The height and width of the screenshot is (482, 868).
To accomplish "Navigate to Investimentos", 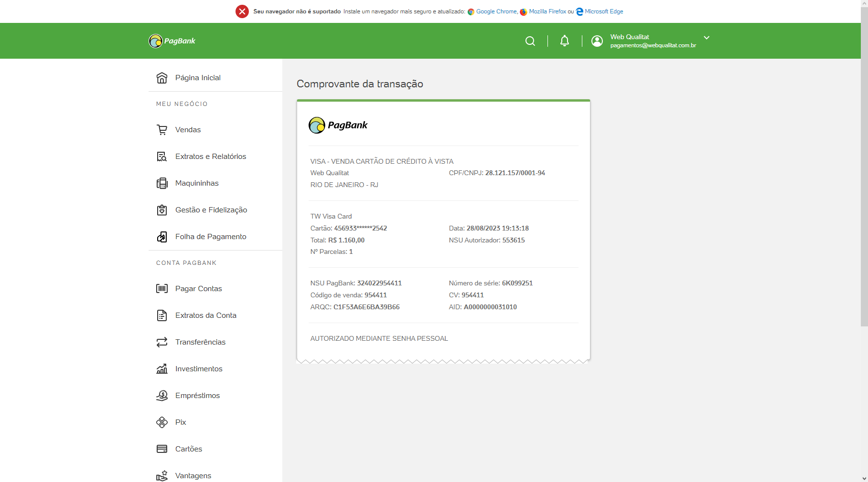I will pyautogui.click(x=199, y=369).
